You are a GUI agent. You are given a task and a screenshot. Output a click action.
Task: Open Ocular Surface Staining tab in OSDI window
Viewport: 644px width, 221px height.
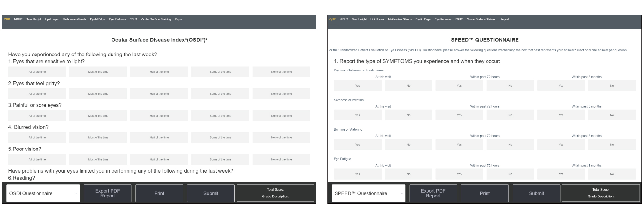156,19
